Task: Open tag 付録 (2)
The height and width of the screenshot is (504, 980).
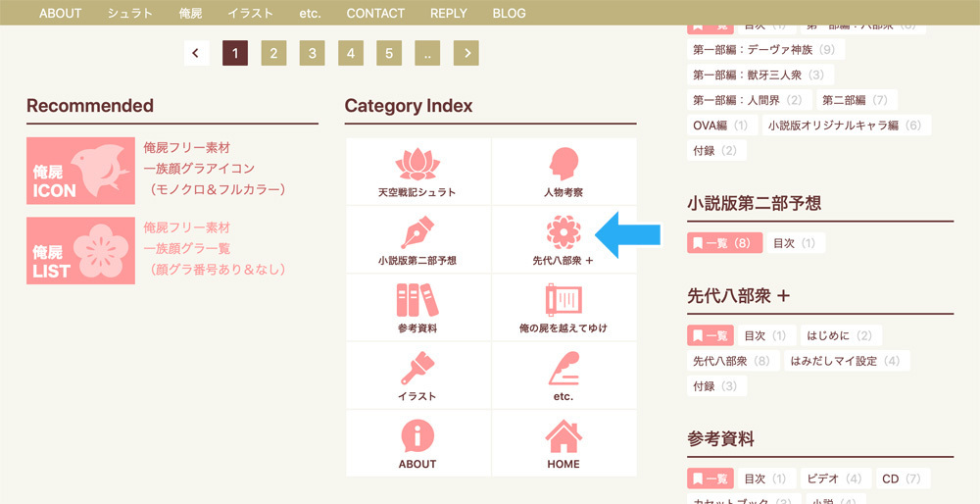Action: click(716, 150)
